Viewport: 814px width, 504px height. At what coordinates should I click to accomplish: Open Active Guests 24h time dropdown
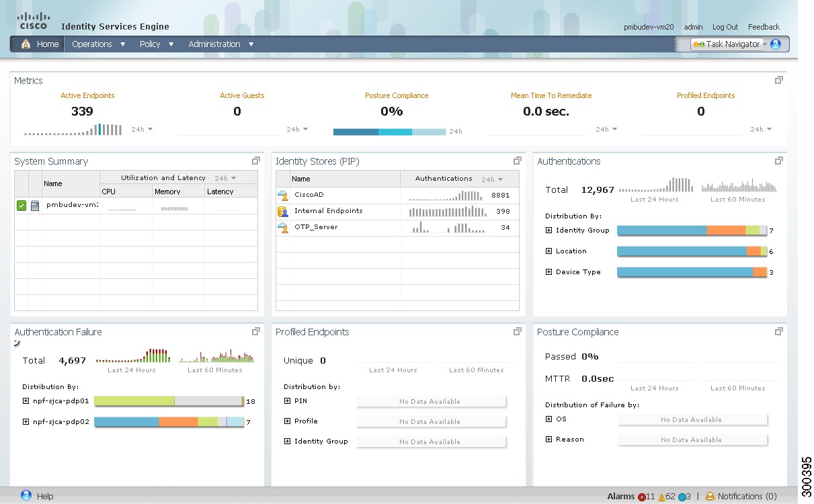[x=297, y=129]
